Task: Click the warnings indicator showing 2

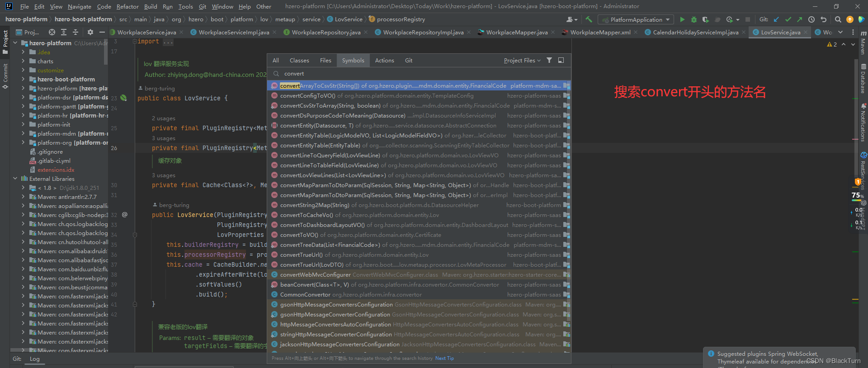Action: 832,44
